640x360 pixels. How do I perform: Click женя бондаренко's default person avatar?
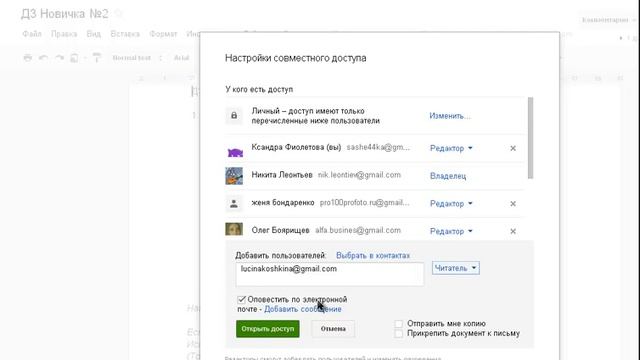234,203
